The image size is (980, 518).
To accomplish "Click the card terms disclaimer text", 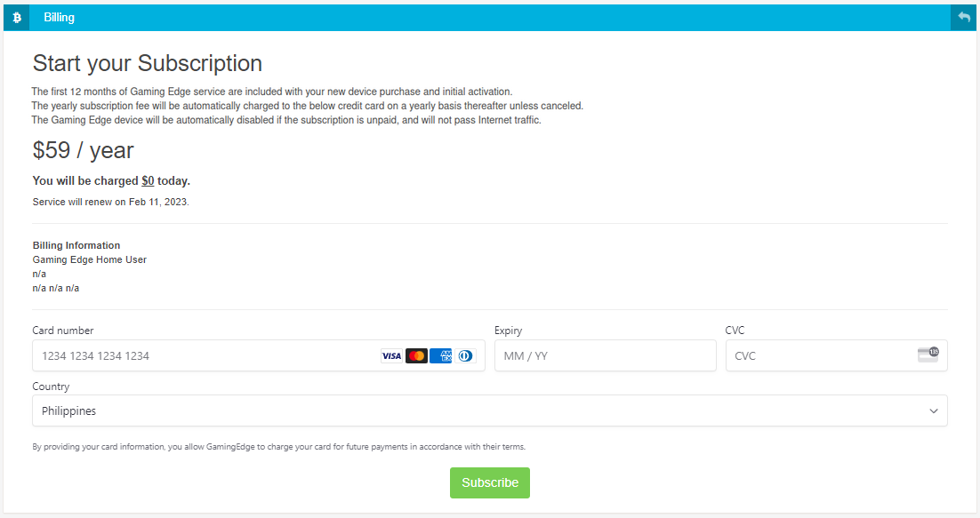I will point(278,447).
